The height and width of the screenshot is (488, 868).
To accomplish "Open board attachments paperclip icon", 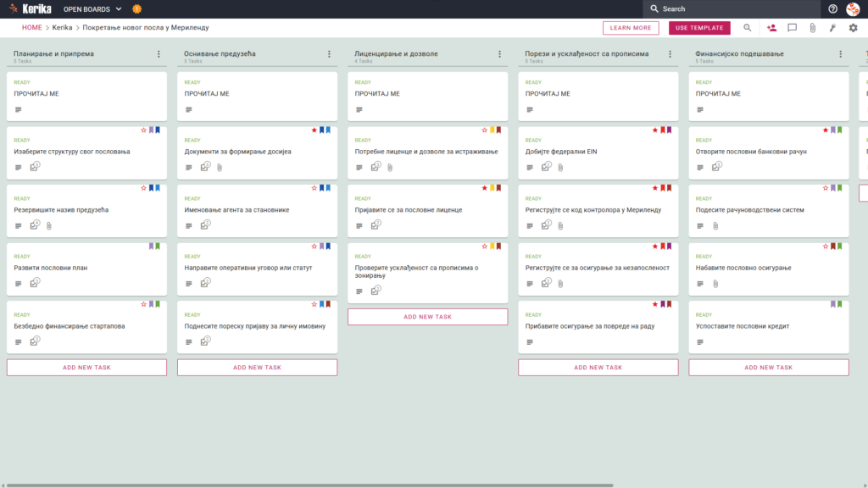I will coord(813,28).
